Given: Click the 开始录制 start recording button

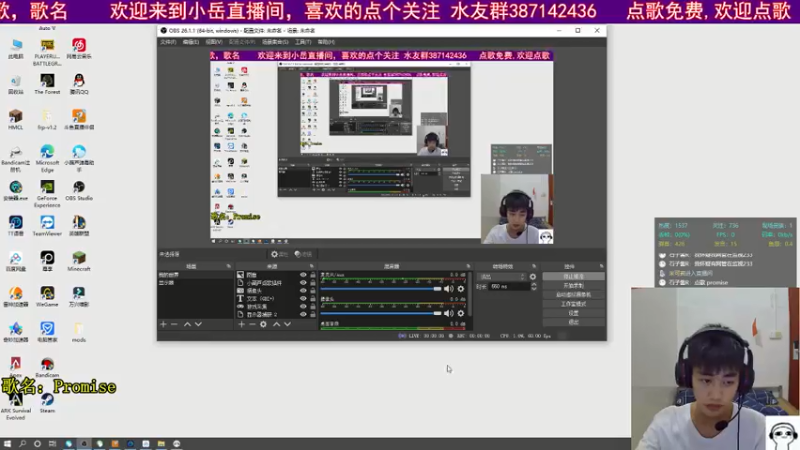Looking at the screenshot, I should (x=573, y=285).
